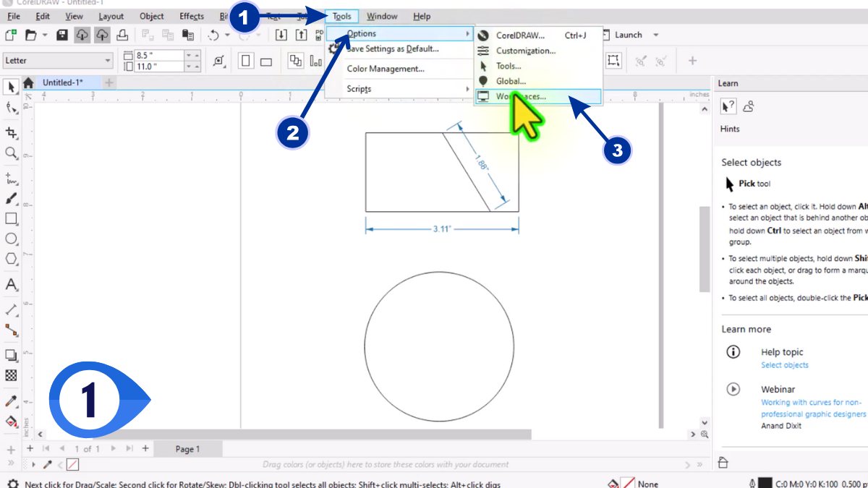Image resolution: width=868 pixels, height=488 pixels.
Task: Click the new document tab plus button
Action: [x=109, y=82]
